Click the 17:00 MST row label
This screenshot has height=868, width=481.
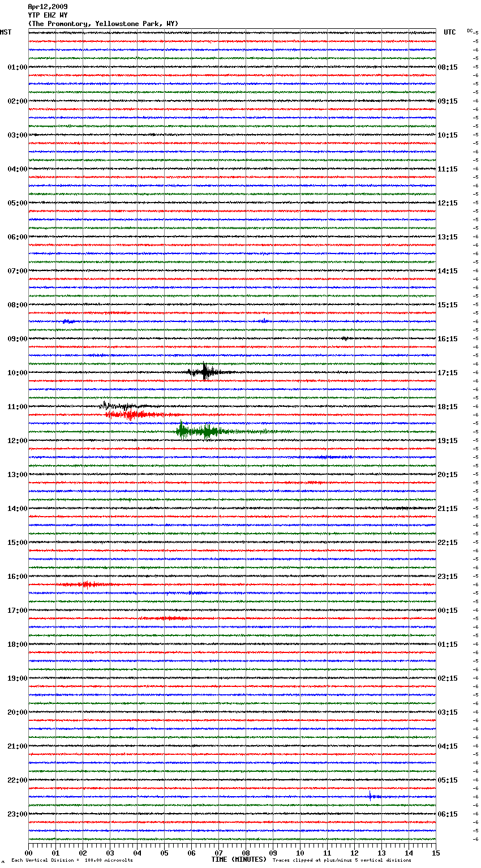(17, 611)
